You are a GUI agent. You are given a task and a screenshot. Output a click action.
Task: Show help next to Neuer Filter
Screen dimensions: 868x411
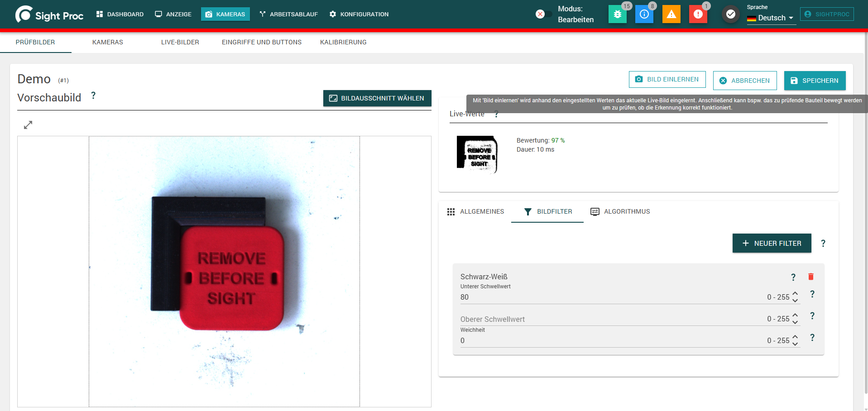click(x=823, y=244)
